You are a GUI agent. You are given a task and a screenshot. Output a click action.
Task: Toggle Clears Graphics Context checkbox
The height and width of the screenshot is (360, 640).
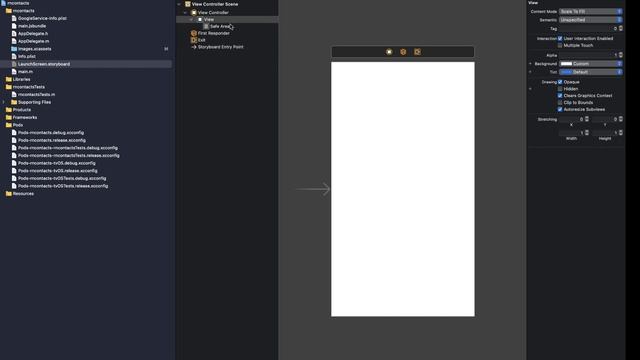560,96
